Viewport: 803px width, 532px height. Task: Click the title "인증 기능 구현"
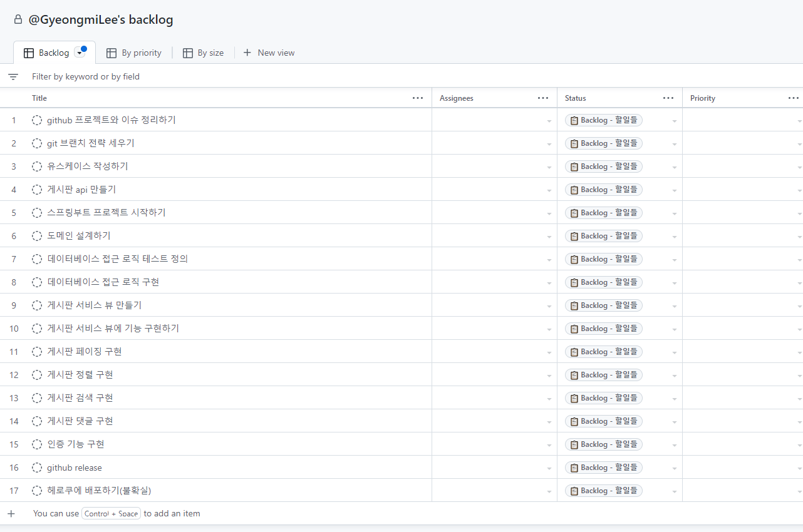(76, 444)
